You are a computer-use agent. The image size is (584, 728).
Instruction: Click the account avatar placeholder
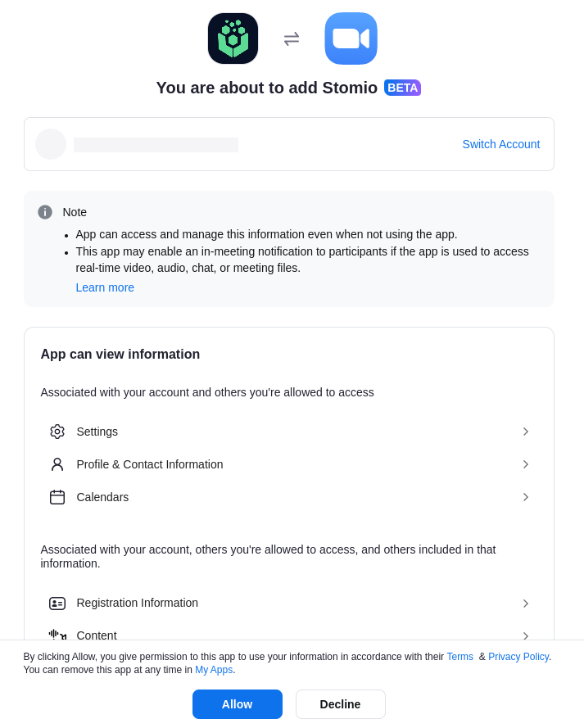point(51,144)
